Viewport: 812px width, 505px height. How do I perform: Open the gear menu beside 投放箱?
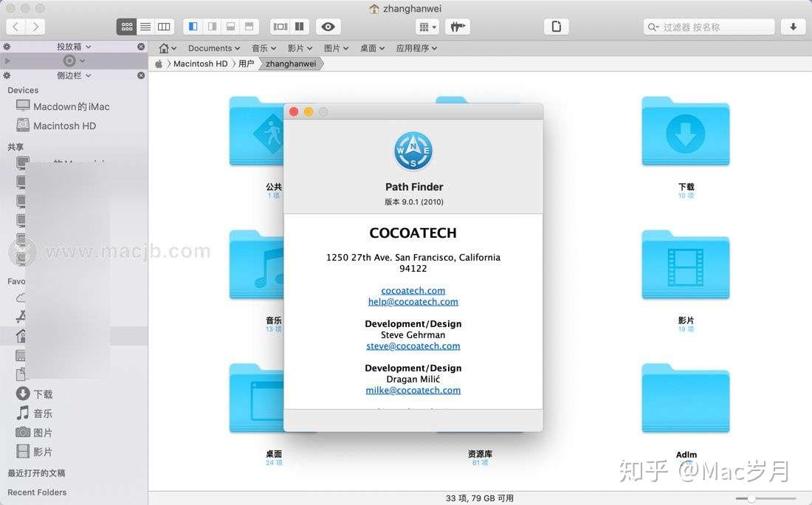[x=7, y=47]
